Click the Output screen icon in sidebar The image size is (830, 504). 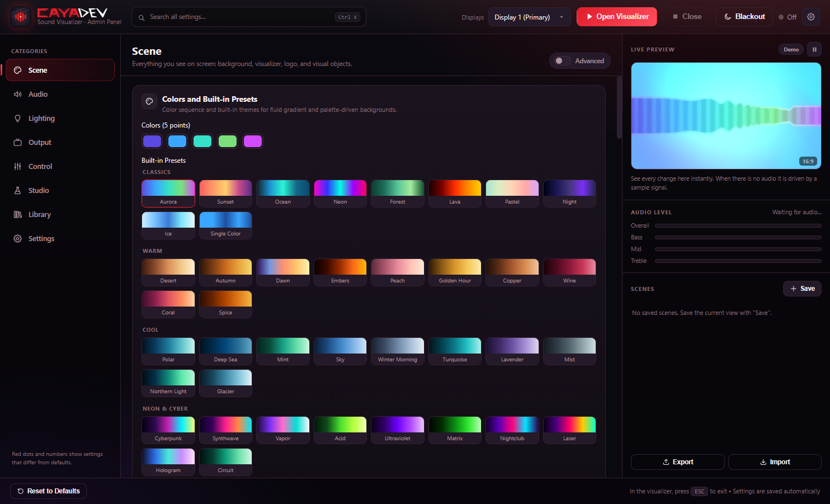coord(18,142)
